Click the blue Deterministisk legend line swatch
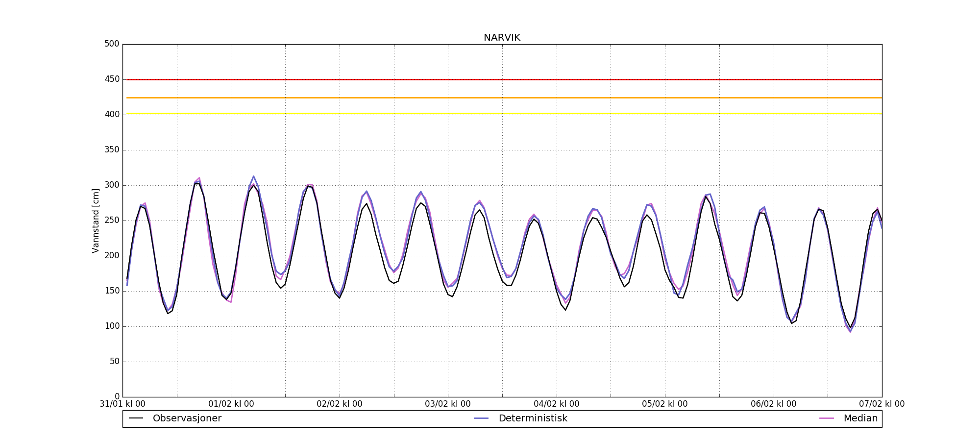Viewport: 980px width, 441px height. [482, 418]
